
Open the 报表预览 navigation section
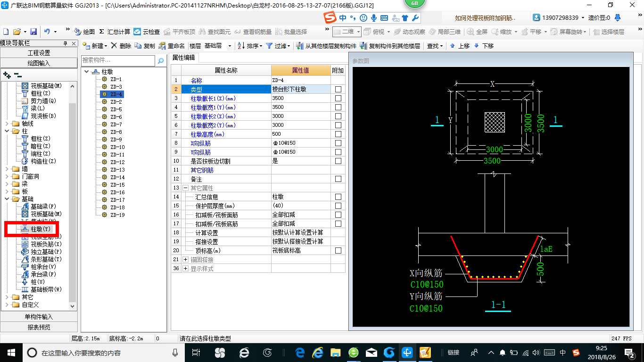point(39,327)
